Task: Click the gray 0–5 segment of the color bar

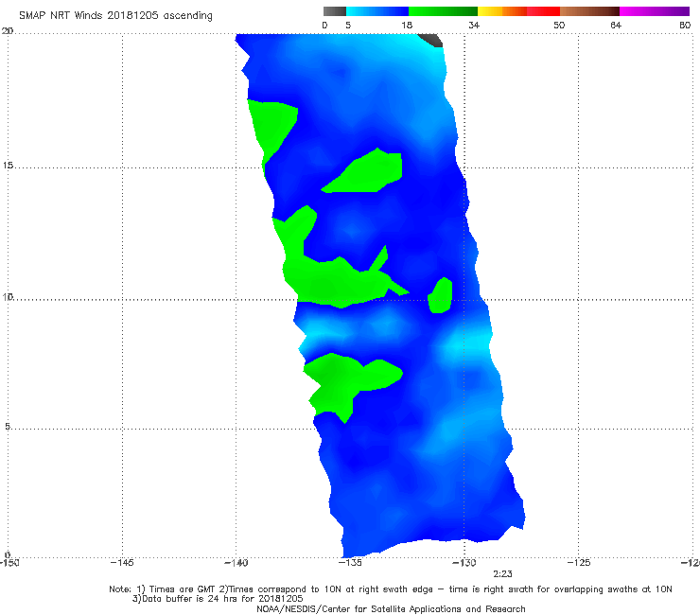Action: tap(335, 11)
